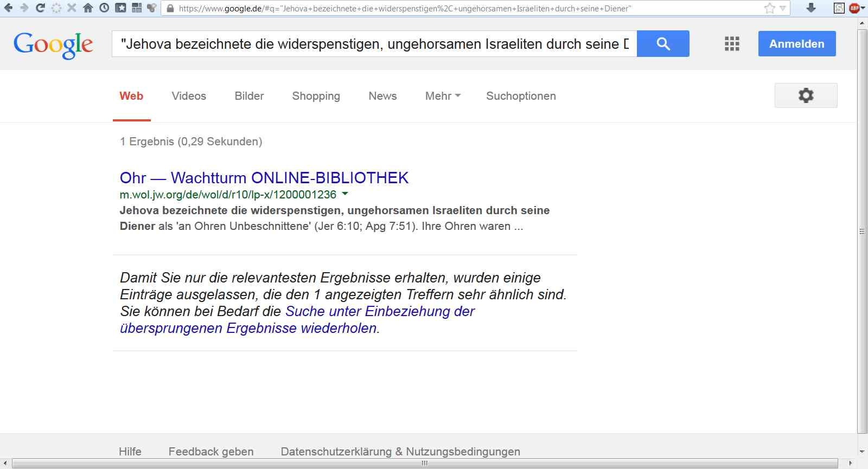Open the Hilfe footer link
Image resolution: width=868 pixels, height=469 pixels.
tap(130, 452)
